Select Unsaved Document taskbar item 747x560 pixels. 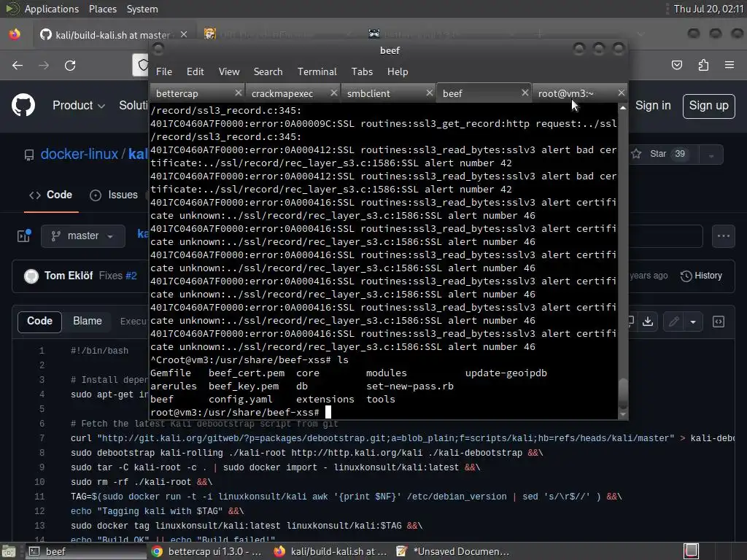point(452,551)
